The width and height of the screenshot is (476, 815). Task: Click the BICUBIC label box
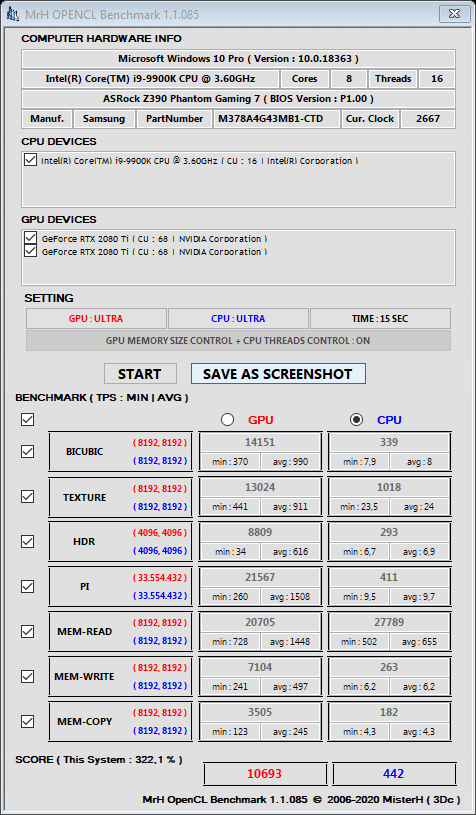[121, 452]
